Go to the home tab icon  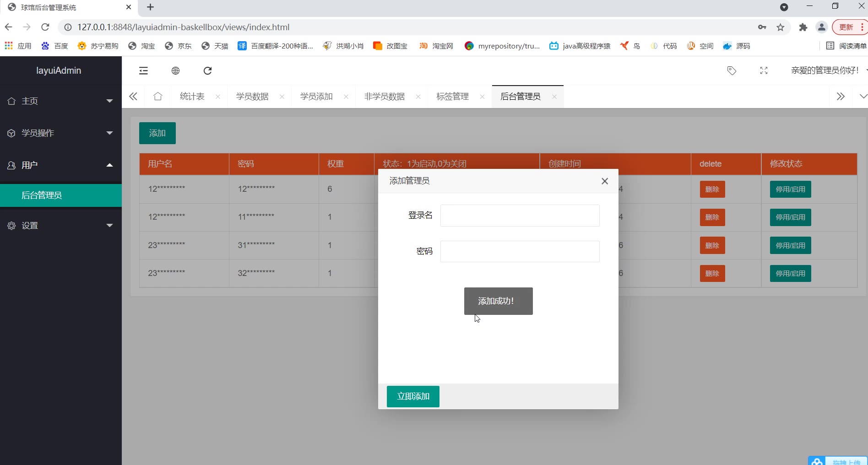[158, 97]
